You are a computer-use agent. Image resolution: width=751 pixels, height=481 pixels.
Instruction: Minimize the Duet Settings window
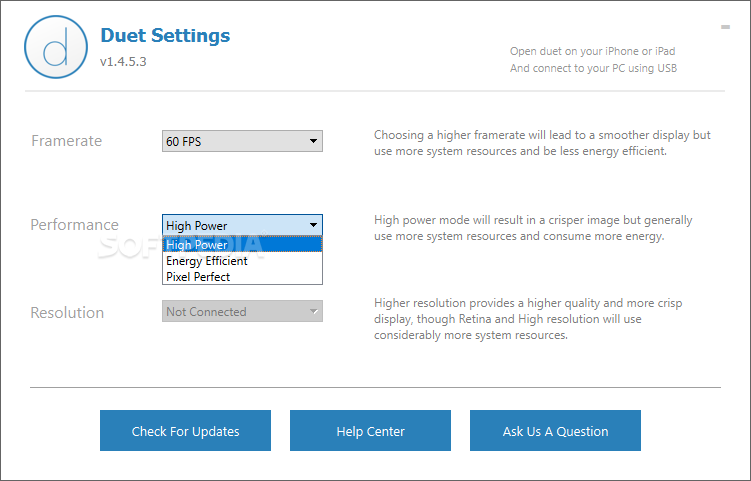726,27
